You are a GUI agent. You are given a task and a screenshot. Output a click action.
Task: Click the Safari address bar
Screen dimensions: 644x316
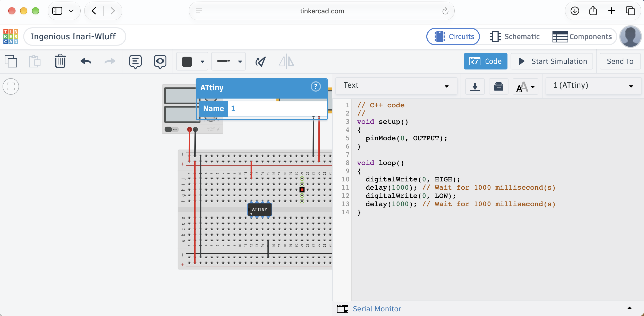tap(322, 11)
